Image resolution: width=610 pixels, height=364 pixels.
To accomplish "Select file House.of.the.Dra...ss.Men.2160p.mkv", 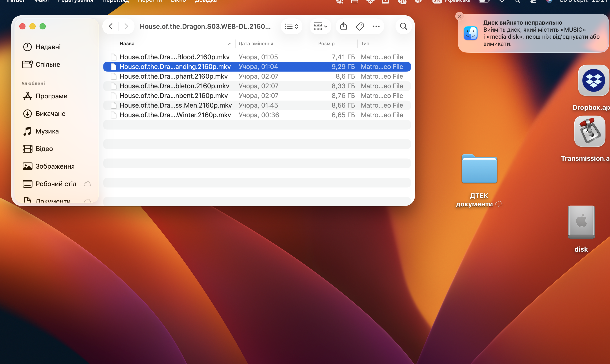I will [257, 105].
